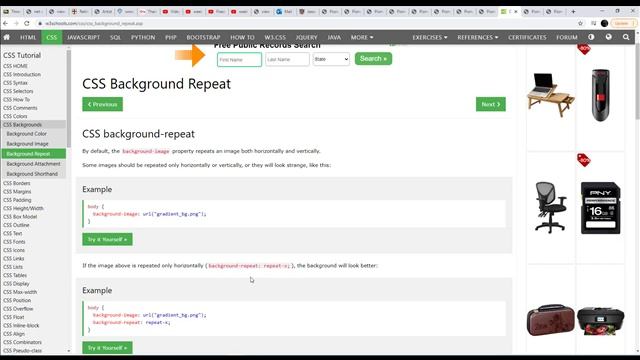The width and height of the screenshot is (640, 360).
Task: Expand the MORE dropdown
Action: [362, 37]
